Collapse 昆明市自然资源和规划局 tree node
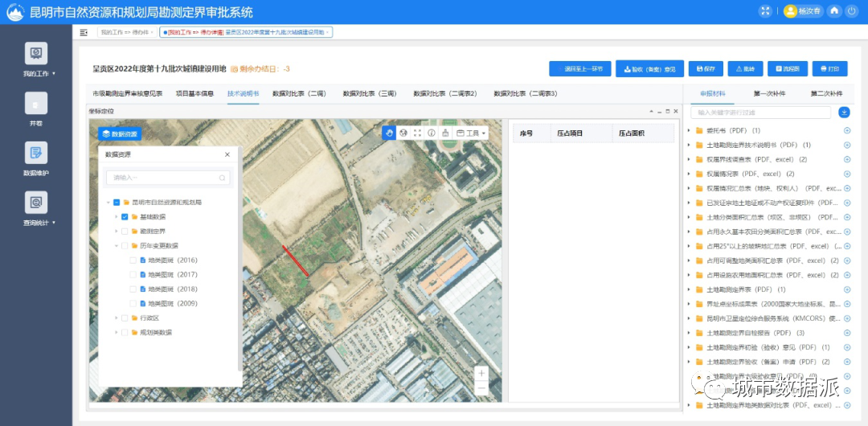Viewport: 868px width, 426px height. click(x=108, y=203)
